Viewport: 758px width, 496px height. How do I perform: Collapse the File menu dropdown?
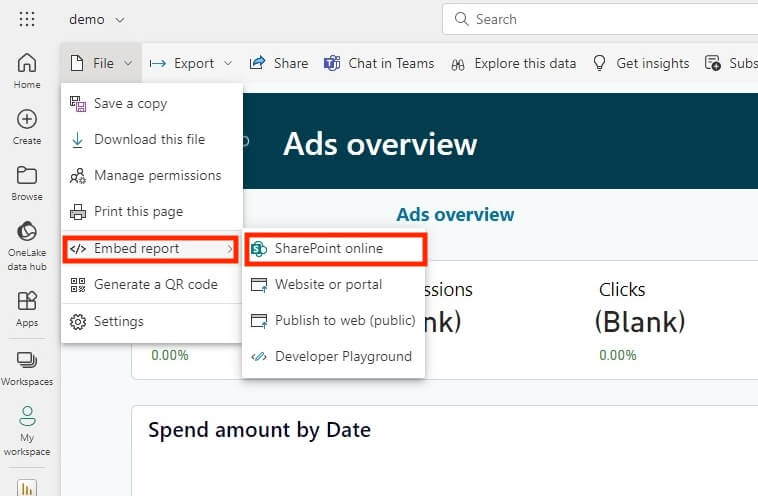pyautogui.click(x=102, y=63)
